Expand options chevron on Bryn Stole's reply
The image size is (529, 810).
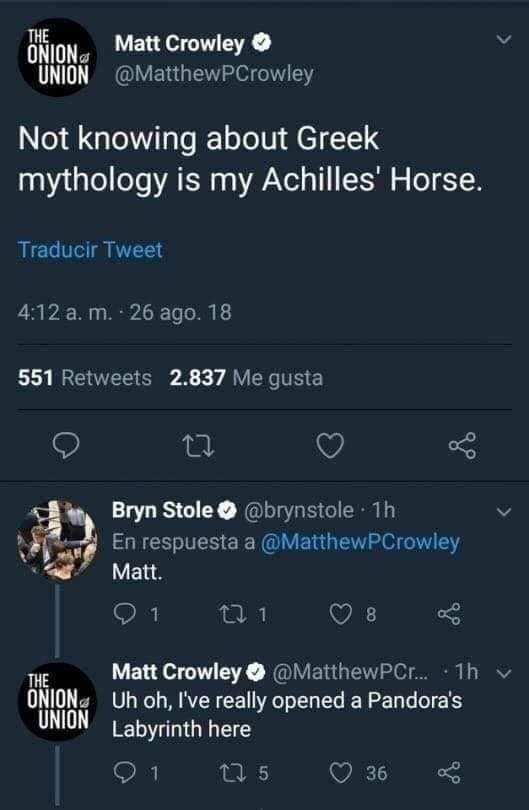point(504,512)
